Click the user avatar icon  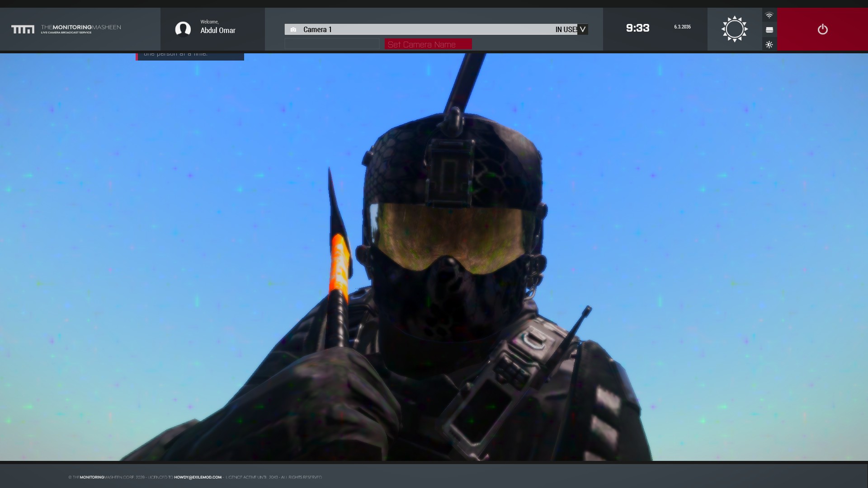click(x=183, y=29)
